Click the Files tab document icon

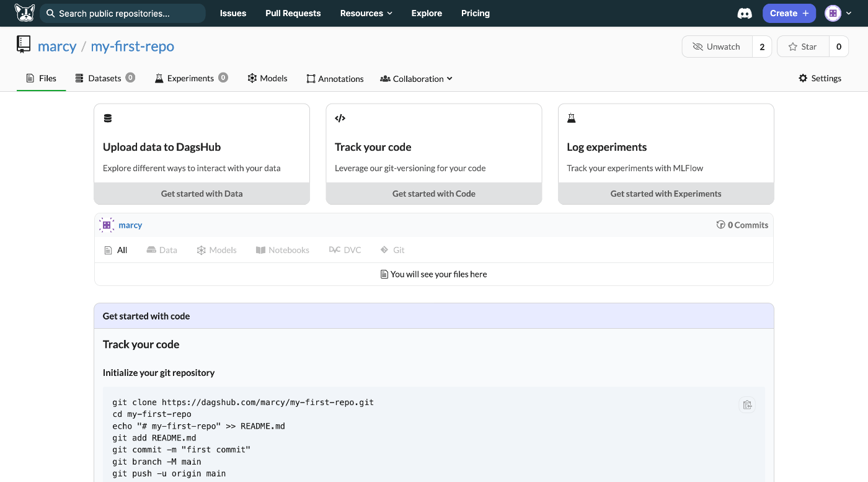[30, 78]
